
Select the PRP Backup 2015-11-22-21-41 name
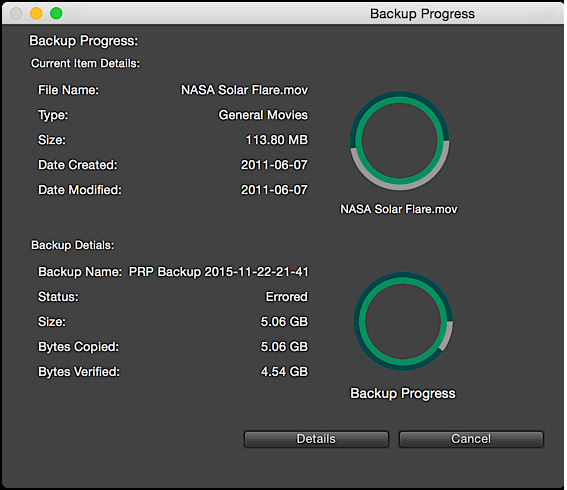click(218, 272)
